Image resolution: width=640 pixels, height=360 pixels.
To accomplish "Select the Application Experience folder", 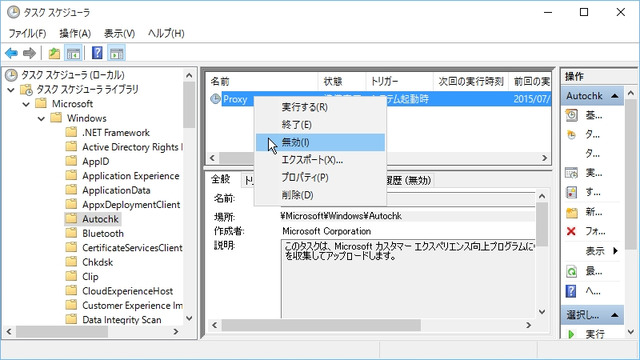I will click(131, 176).
